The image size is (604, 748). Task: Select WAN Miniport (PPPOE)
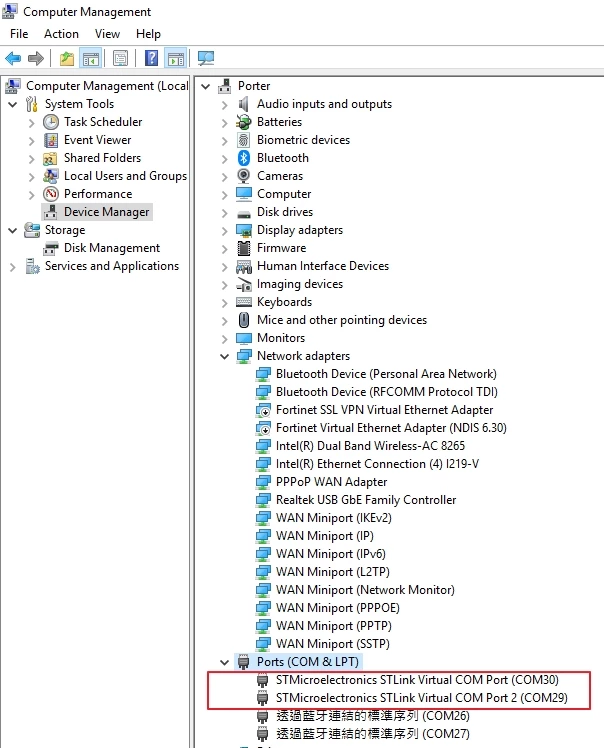coord(338,608)
